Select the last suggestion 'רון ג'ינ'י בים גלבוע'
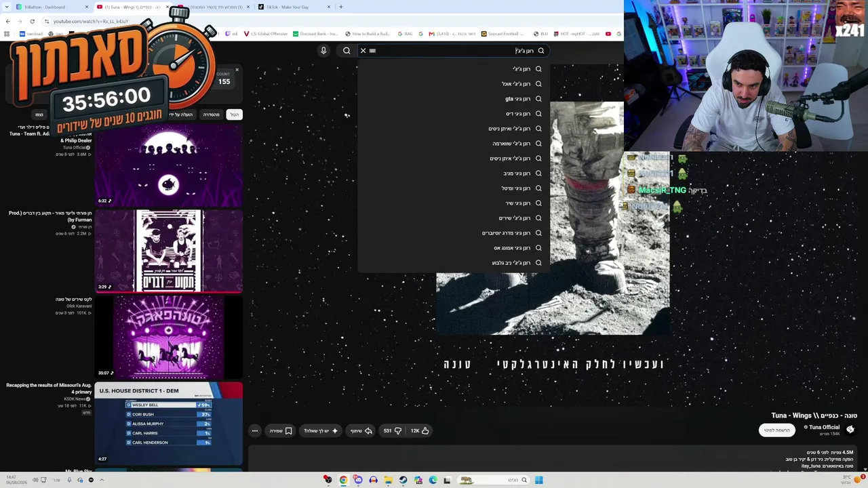The width and height of the screenshot is (868, 488). (453, 263)
